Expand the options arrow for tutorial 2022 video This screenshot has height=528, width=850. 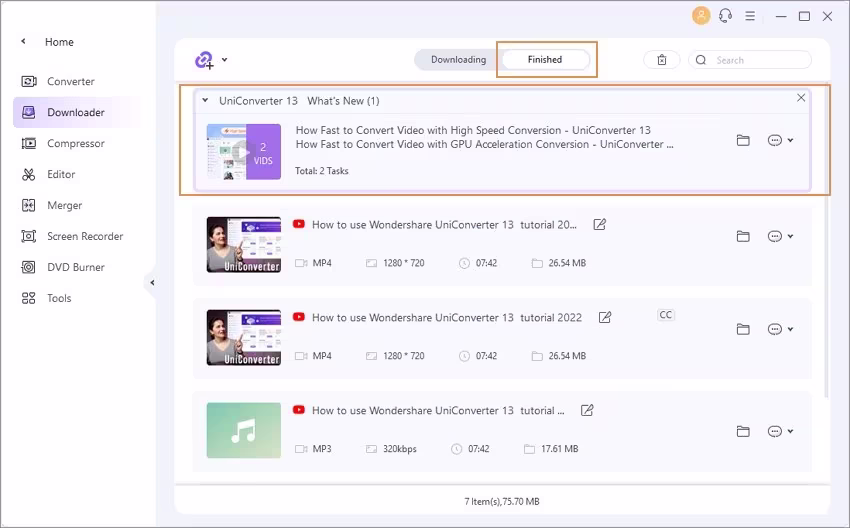point(790,329)
